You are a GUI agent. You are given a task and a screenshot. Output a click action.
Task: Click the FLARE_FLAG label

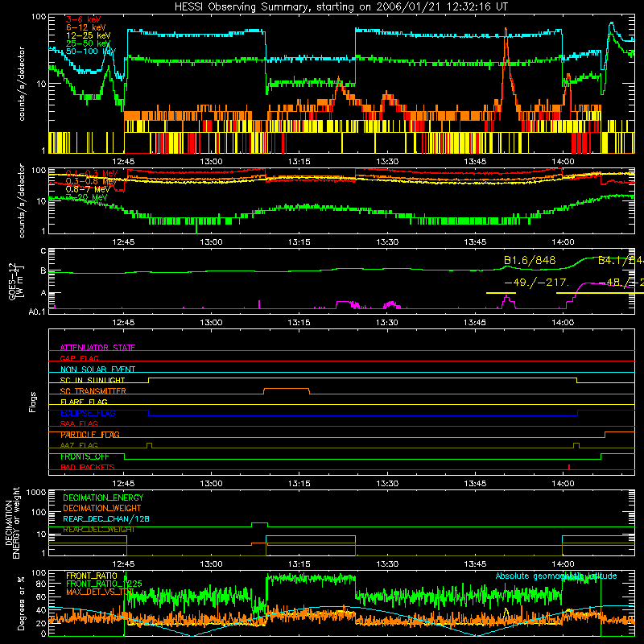click(x=84, y=402)
